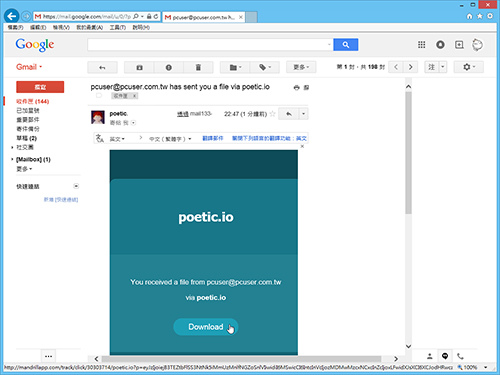500x375 pixels.
Task: Open the Gmail settings gear dropdown
Action: pos(469,67)
